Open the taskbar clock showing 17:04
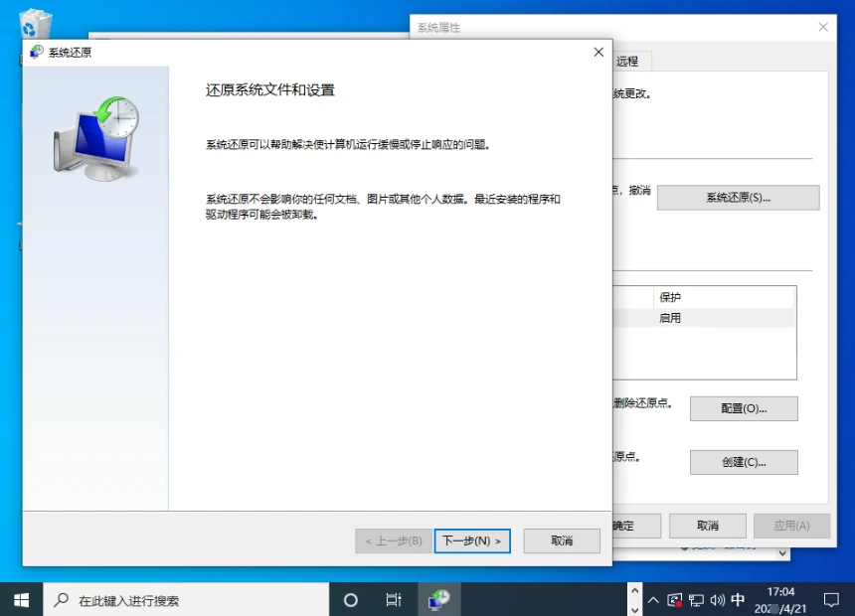Screen dimensions: 855x616 [x=780, y=600]
